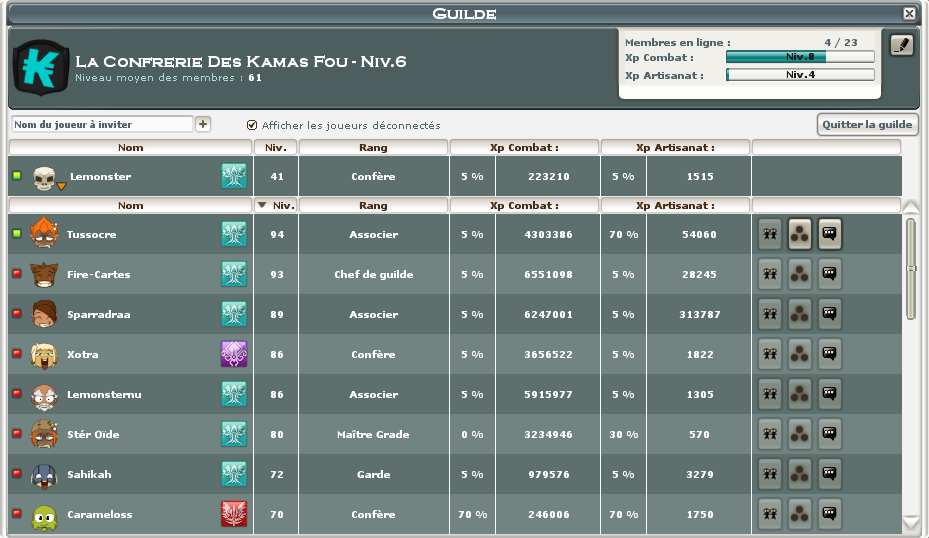Click the pencil edit icon for guild info
This screenshot has height=538, width=929.
coord(901,45)
